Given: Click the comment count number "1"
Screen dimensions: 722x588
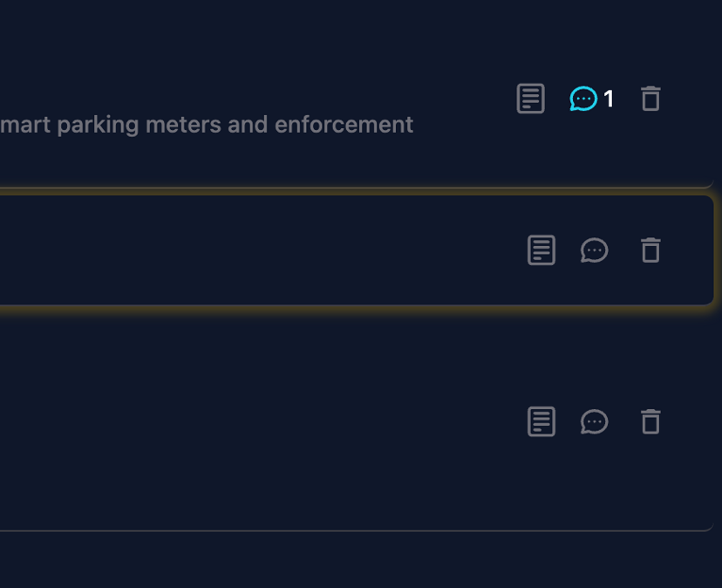Looking at the screenshot, I should [609, 99].
